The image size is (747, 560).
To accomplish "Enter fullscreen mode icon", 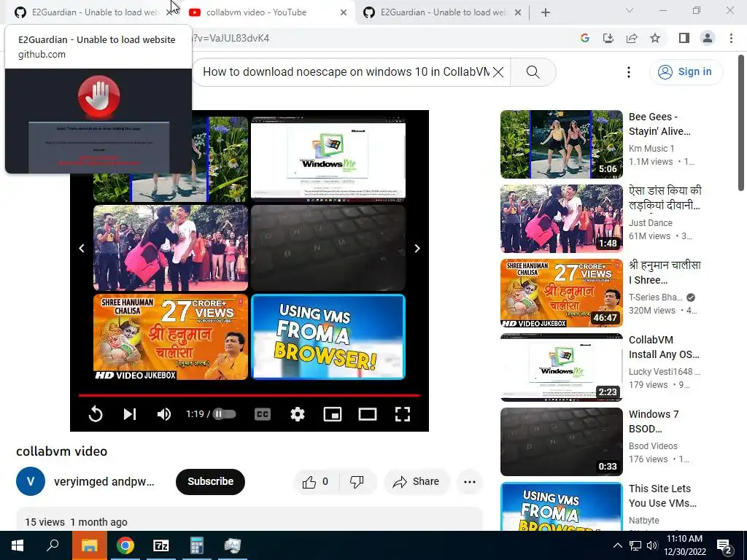I will click(x=403, y=414).
